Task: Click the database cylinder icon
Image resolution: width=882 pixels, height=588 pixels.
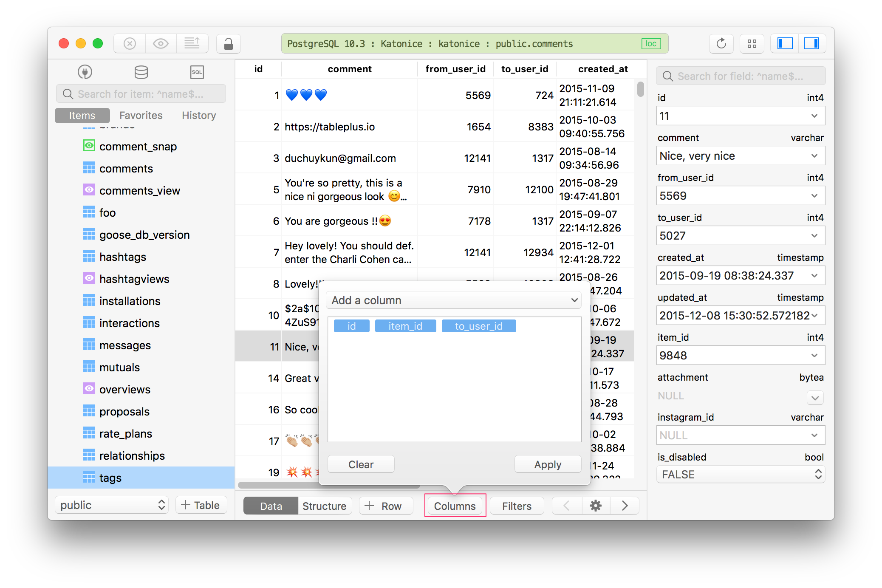Action: click(141, 72)
